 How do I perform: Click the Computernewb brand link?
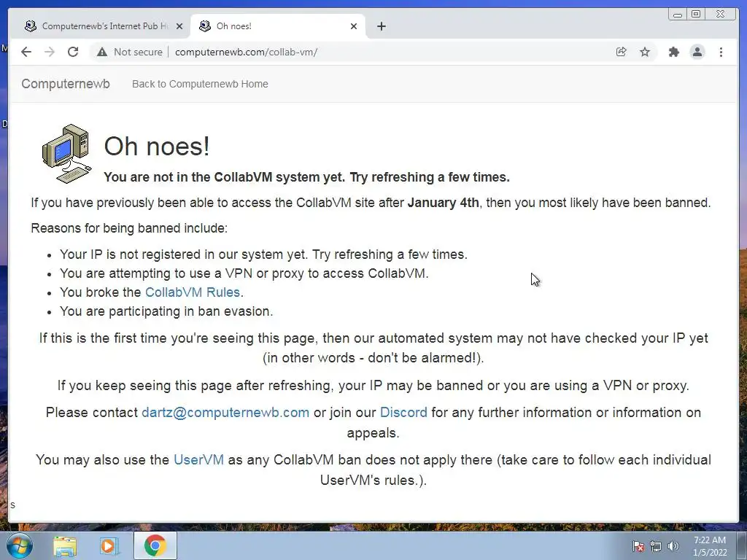(66, 84)
